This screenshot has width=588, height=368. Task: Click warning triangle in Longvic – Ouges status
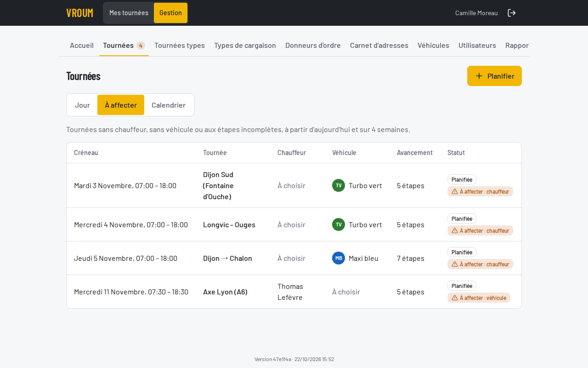(455, 230)
